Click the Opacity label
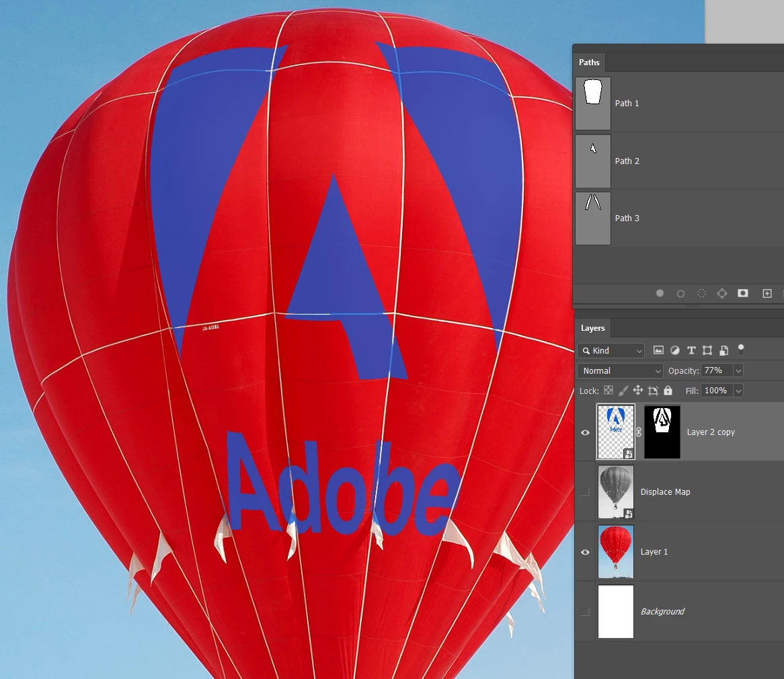The width and height of the screenshot is (784, 679). point(684,370)
